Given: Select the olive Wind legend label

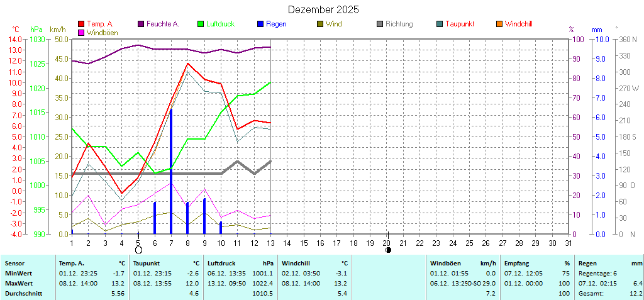Looking at the screenshot, I should tap(333, 24).
